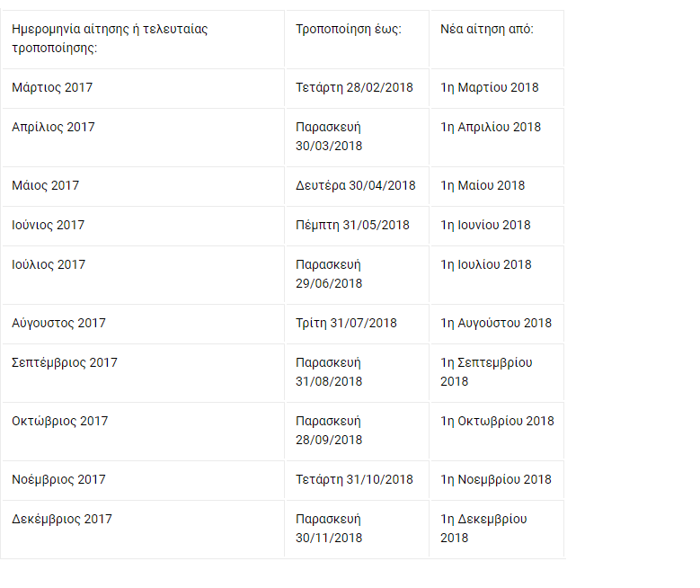Image resolution: width=700 pixels, height=588 pixels.
Task: Click the 'Ιούνιος 2017' cell
Action: 49,225
